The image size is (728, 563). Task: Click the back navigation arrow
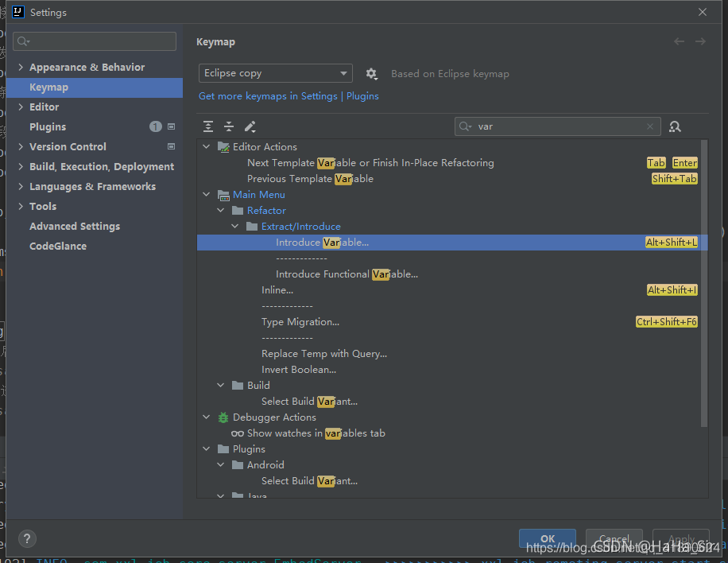[x=680, y=42]
